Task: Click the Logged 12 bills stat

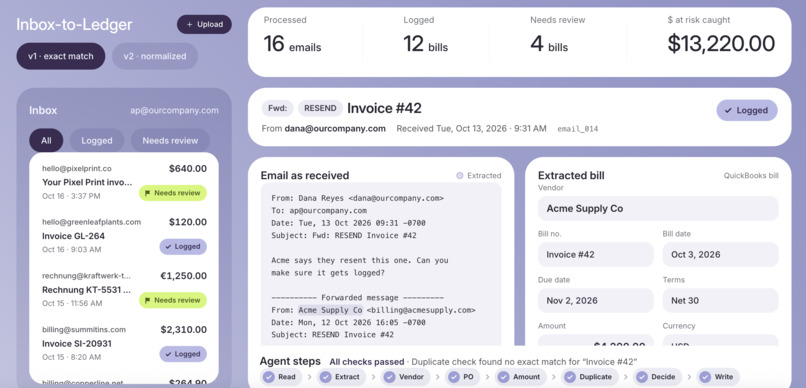Action: coord(426,36)
